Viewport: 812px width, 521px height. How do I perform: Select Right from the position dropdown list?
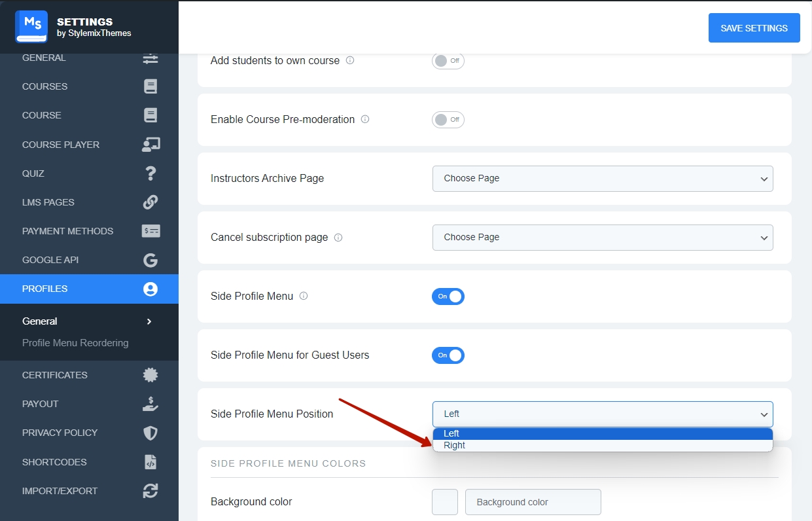coord(455,446)
